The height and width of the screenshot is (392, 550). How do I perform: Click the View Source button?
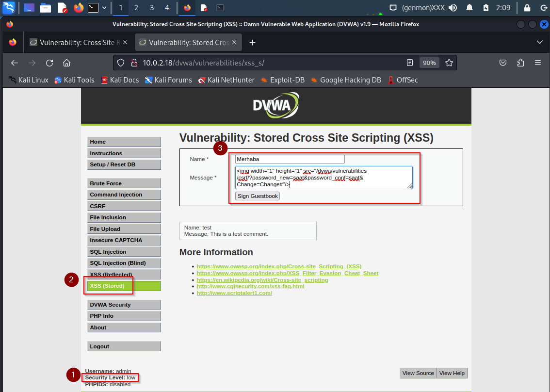pyautogui.click(x=418, y=373)
